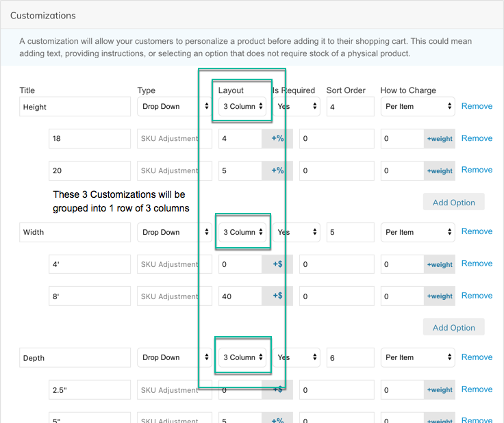Image resolution: width=504 pixels, height=423 pixels.
Task: Focus the Width title field
Action: click(75, 232)
